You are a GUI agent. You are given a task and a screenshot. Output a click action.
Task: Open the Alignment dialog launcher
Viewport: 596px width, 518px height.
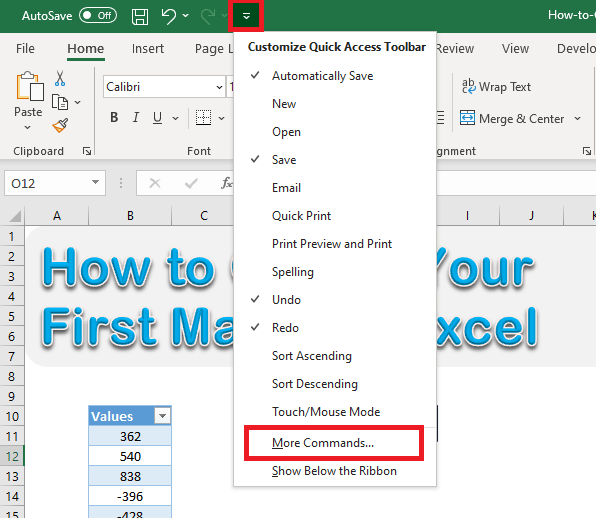(586, 151)
